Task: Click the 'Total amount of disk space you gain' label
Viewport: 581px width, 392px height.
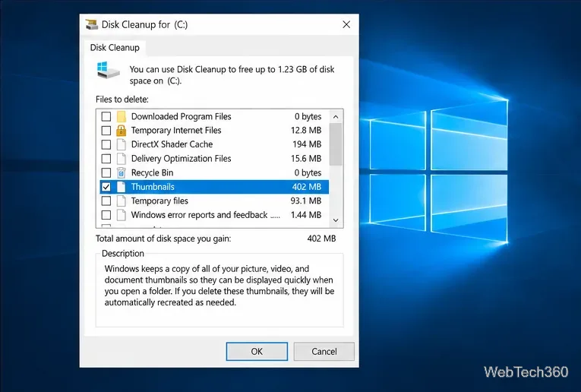Action: (163, 239)
